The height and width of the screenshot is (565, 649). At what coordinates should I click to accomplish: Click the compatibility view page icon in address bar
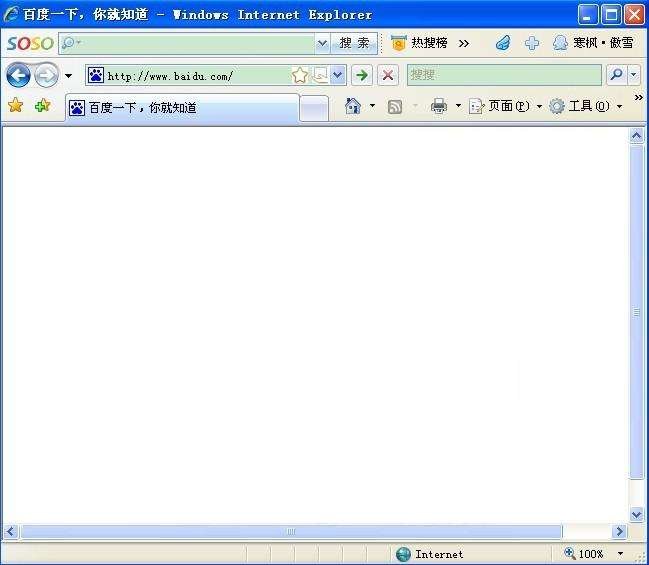coord(320,75)
